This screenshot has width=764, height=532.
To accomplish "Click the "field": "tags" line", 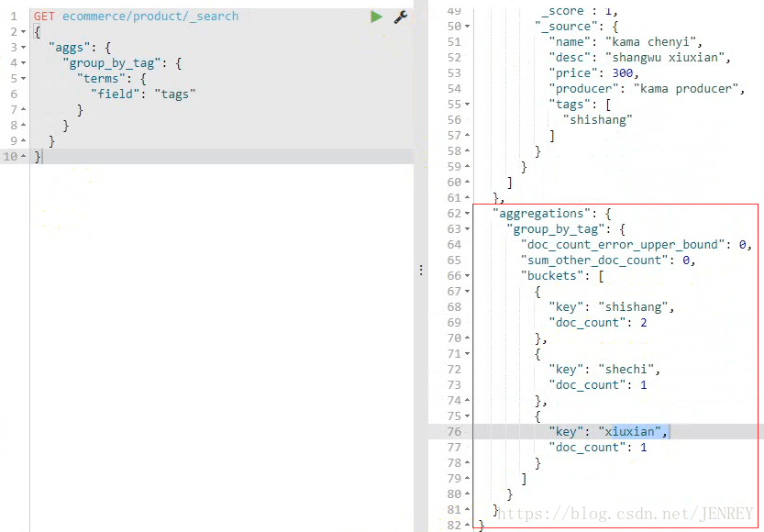I will 143,94.
